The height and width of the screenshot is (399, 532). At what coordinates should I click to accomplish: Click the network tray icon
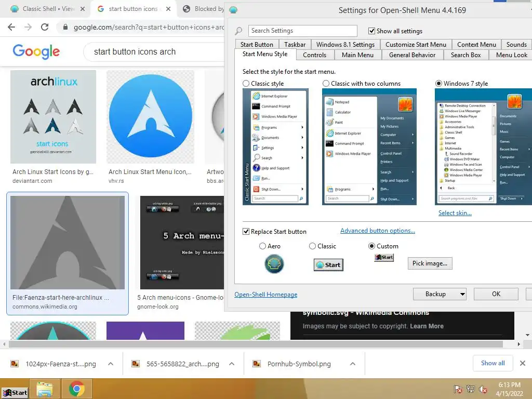pyautogui.click(x=471, y=389)
